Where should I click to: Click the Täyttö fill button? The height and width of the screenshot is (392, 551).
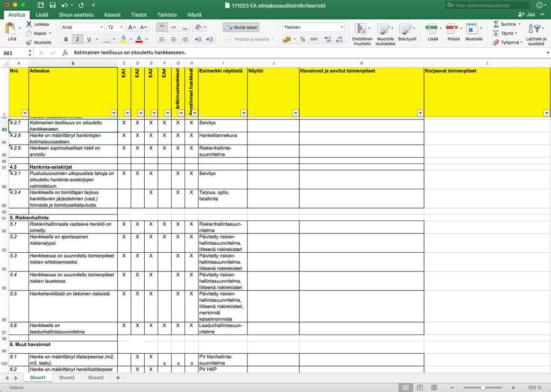(504, 33)
